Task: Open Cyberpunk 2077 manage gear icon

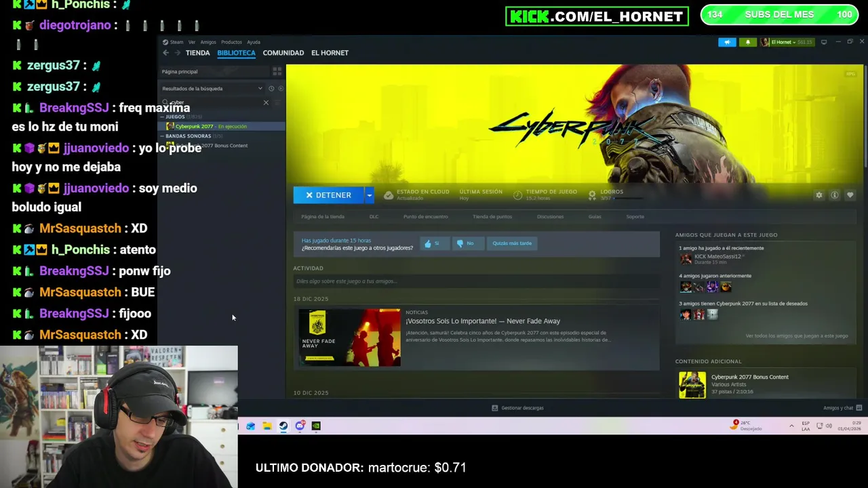Action: coord(819,195)
